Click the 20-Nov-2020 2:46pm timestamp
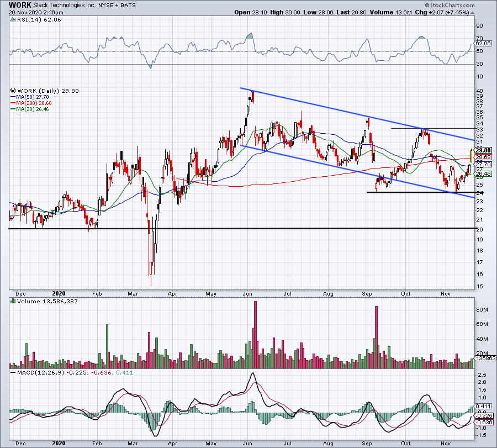Viewport: 497px width, 448px height. click(x=36, y=13)
